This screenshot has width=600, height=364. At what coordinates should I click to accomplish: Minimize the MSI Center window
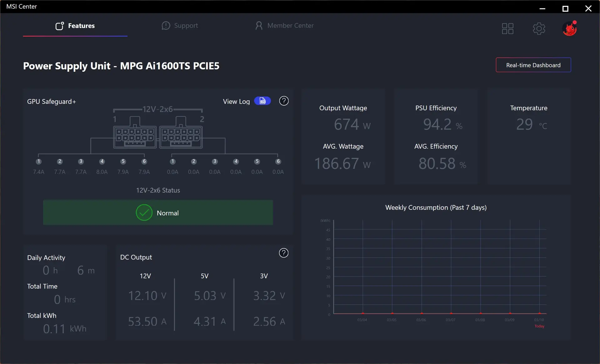[542, 8]
